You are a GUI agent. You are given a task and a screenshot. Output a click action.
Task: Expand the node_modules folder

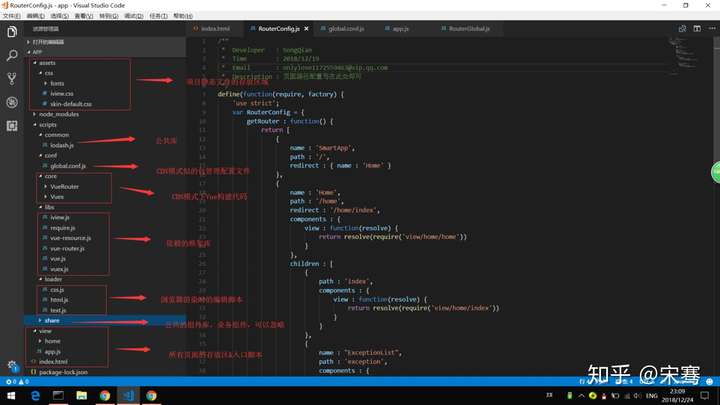tap(105, 114)
